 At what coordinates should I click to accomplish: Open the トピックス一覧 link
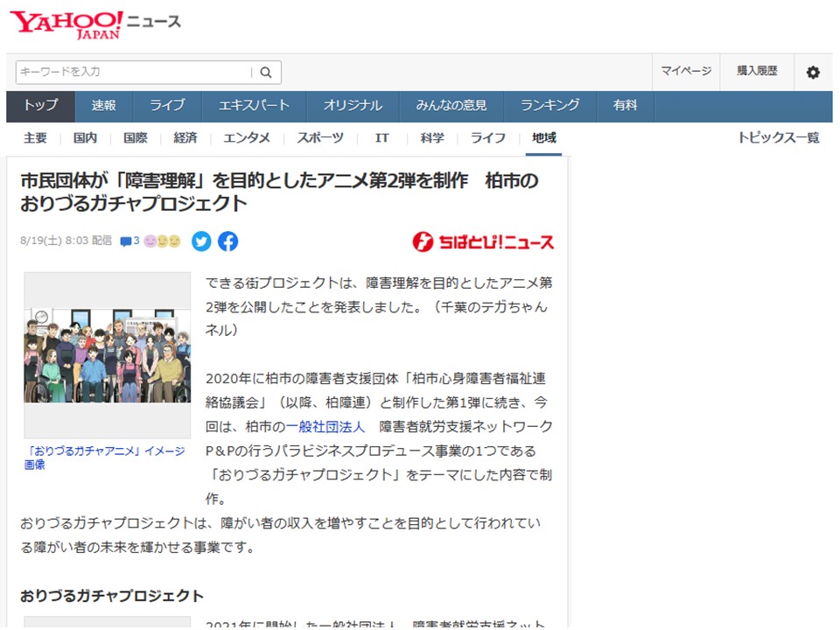click(778, 138)
